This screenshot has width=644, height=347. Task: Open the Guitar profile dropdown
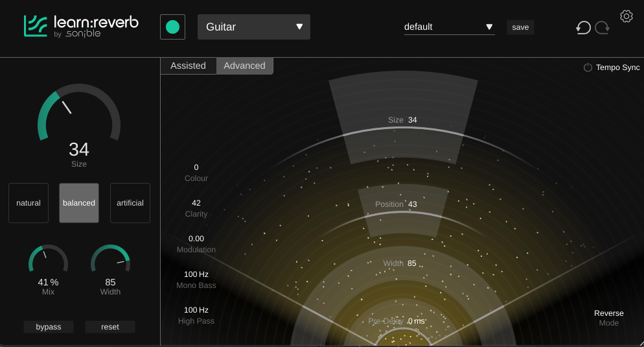(x=253, y=27)
